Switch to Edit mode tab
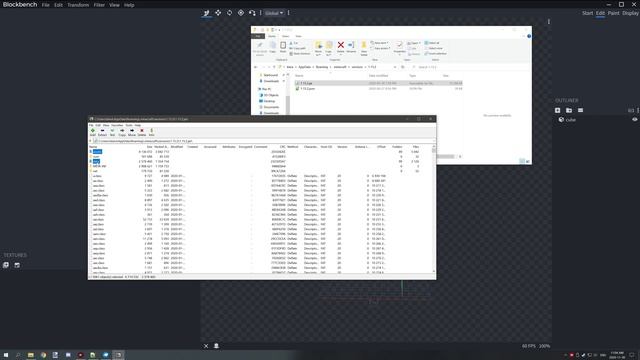Screen dimensions: 640x360 tap(600, 13)
